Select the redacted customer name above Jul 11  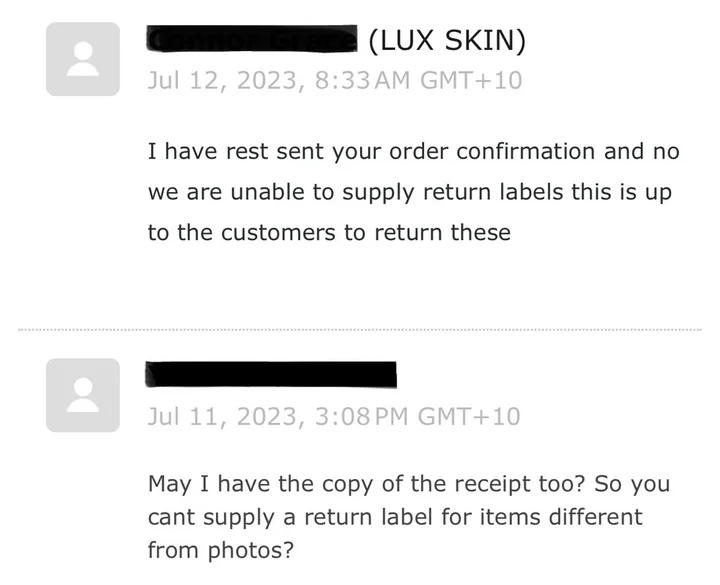click(x=271, y=375)
